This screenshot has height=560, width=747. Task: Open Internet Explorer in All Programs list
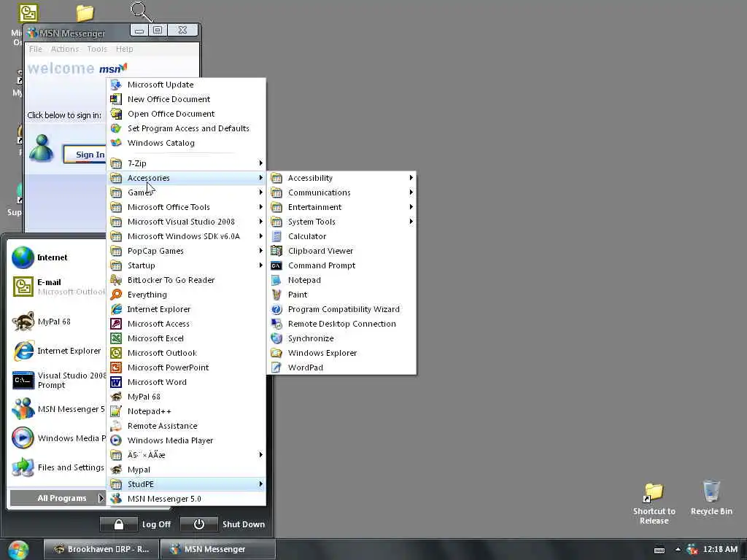186,309
